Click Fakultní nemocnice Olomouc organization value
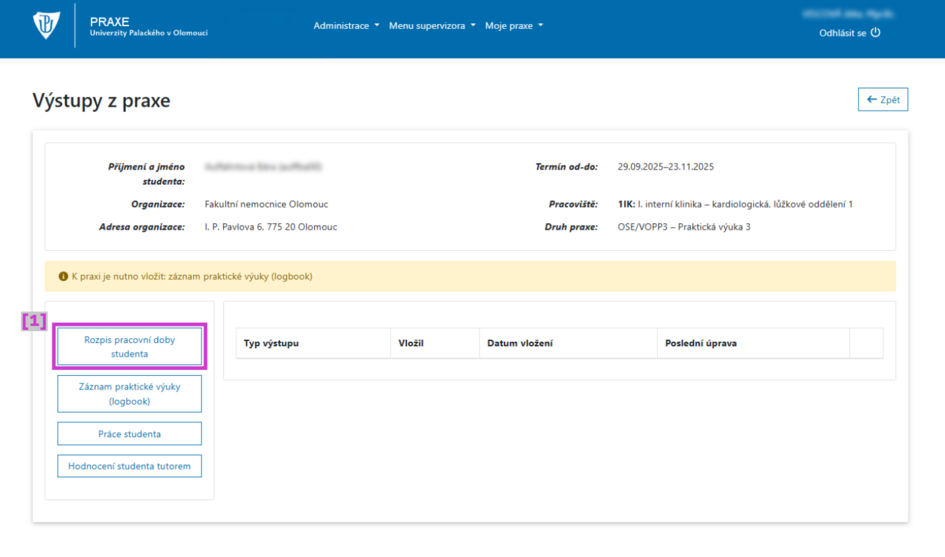This screenshot has width=945, height=557. pos(266,204)
